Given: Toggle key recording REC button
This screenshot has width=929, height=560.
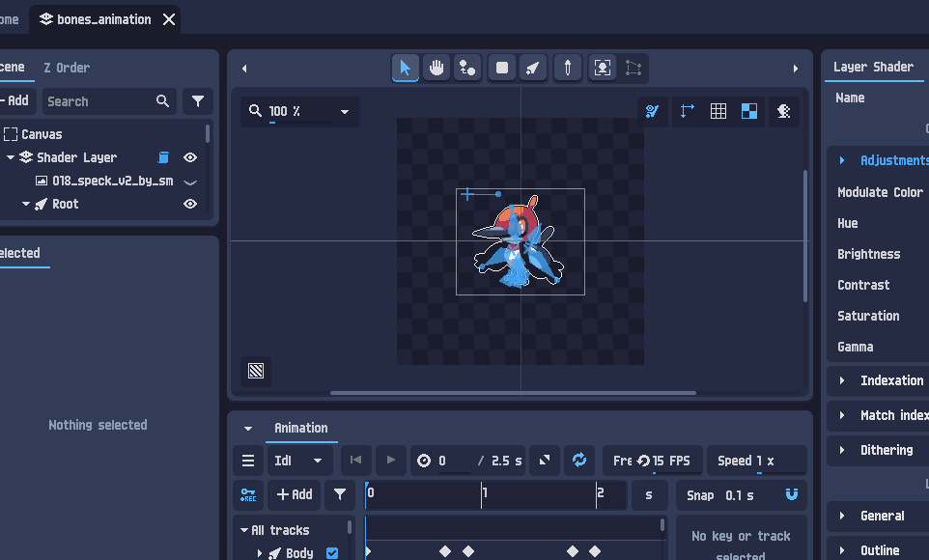Looking at the screenshot, I should coord(248,494).
